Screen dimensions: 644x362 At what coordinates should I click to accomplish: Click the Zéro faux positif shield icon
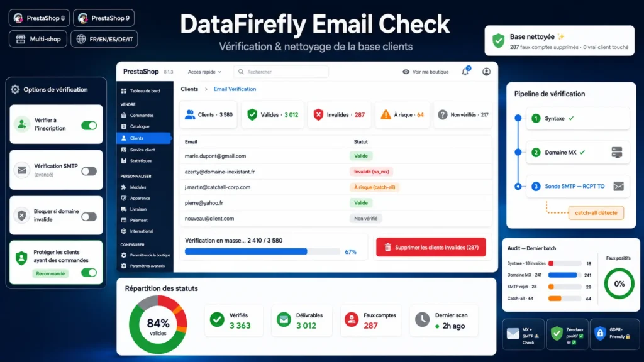coord(557,333)
